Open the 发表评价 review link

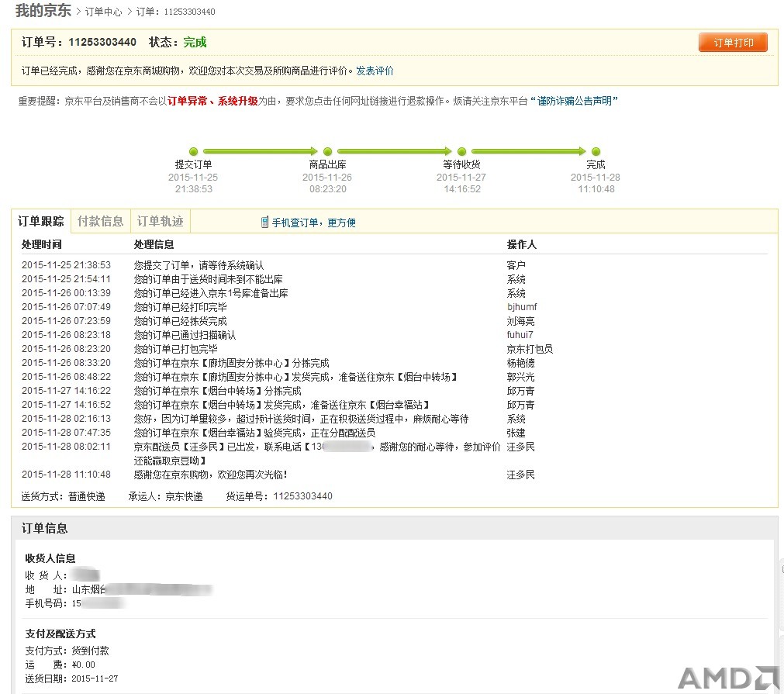point(375,71)
